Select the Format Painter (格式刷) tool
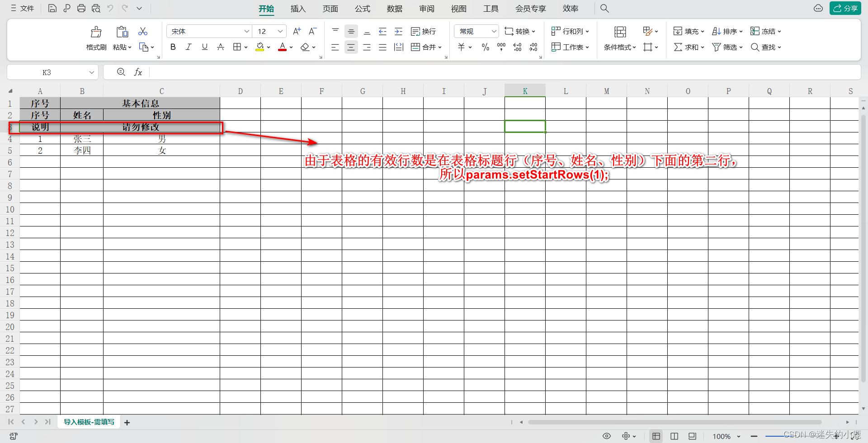Image resolution: width=868 pixels, height=443 pixels. (96, 38)
